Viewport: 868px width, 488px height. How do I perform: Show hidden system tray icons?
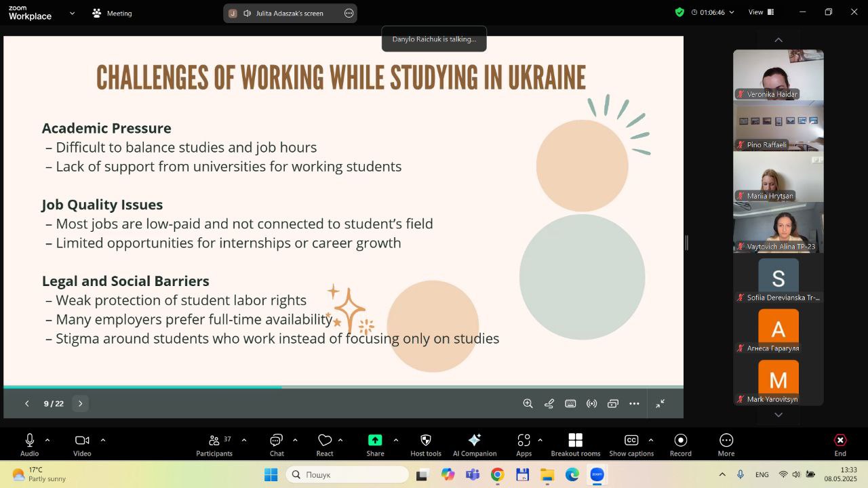pos(722,474)
